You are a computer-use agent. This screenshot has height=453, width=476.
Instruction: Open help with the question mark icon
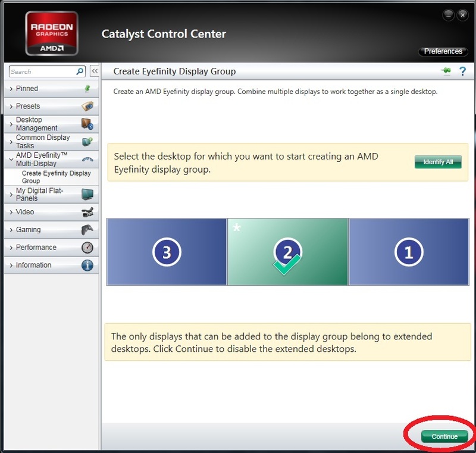click(x=462, y=71)
